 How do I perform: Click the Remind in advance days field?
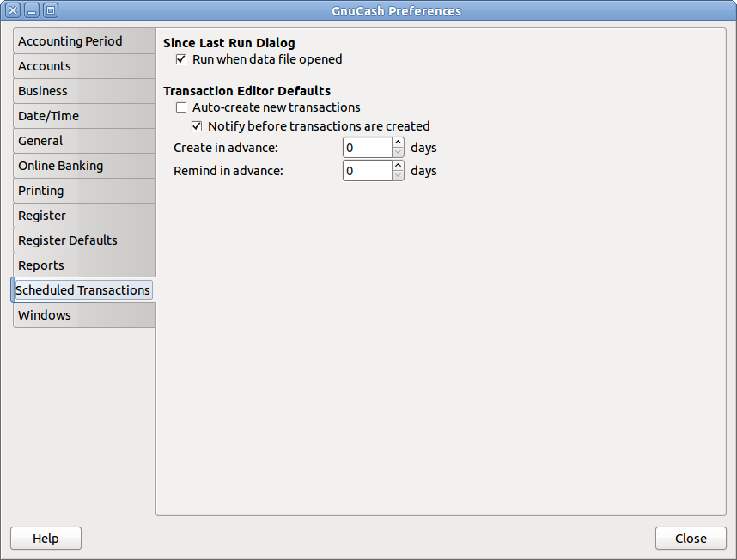(x=368, y=171)
